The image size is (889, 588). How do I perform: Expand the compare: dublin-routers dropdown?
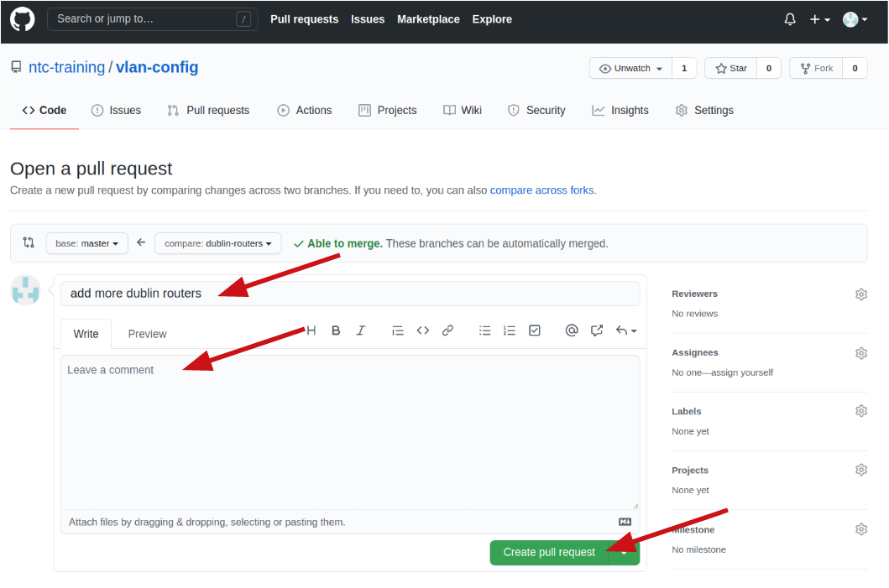[218, 243]
